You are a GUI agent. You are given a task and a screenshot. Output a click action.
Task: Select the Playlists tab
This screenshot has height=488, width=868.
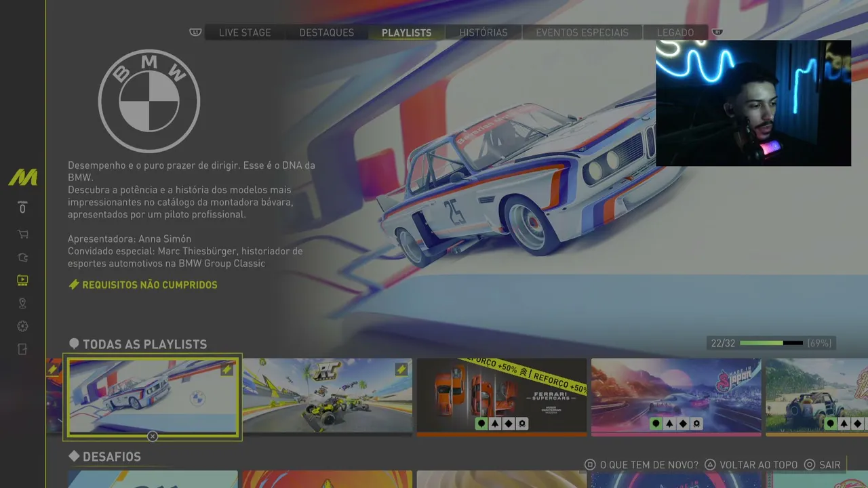coord(407,33)
